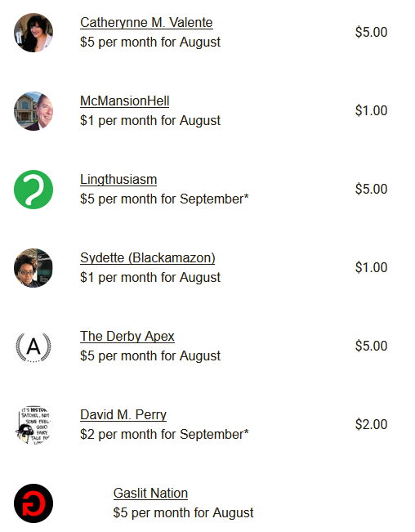Click Lingthusiasm's $5 per month for September text
415x532 pixels.
pos(164,199)
